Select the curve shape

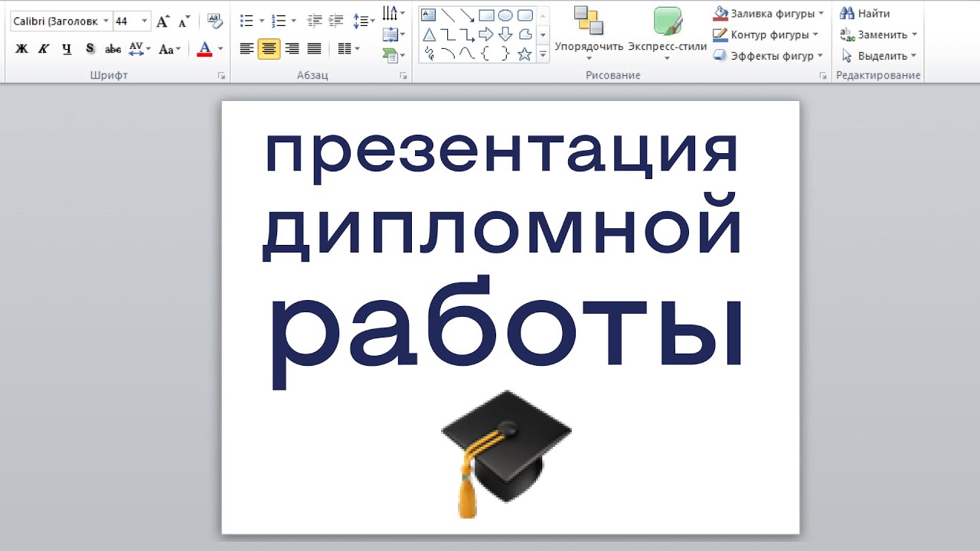(x=467, y=54)
